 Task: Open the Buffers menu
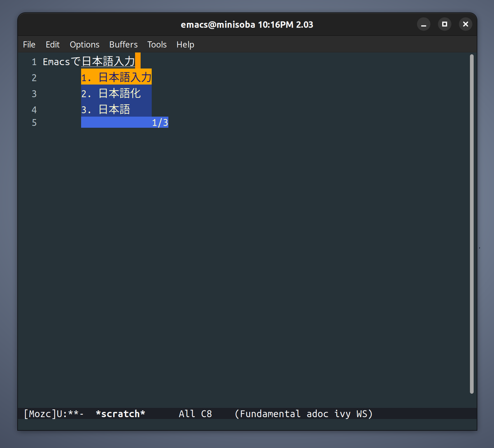[x=123, y=44]
